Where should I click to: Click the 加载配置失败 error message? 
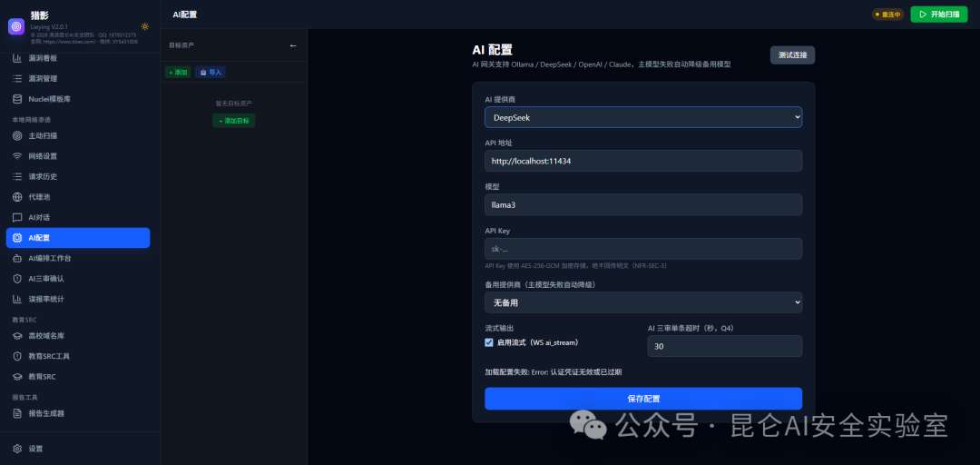(554, 371)
